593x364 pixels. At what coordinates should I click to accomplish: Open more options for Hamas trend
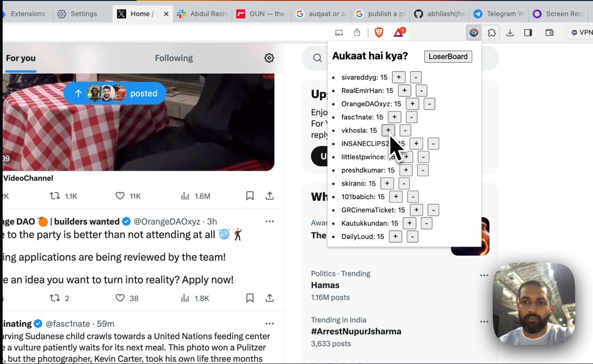coord(484,275)
